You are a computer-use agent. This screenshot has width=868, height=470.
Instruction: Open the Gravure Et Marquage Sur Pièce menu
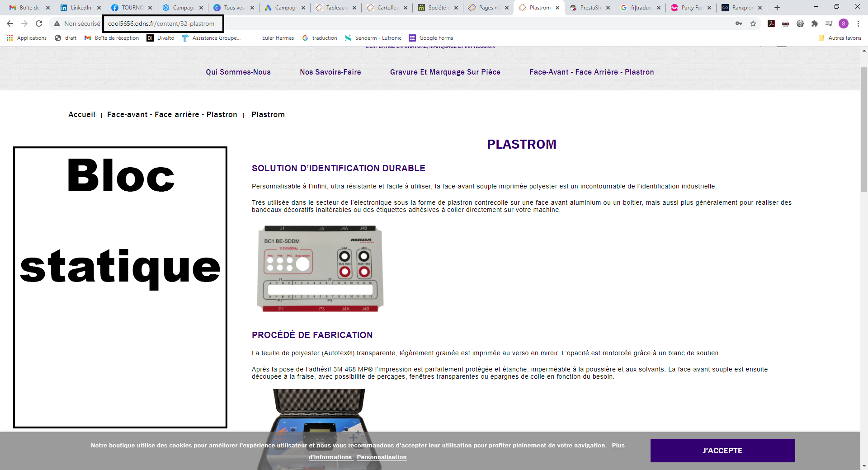click(445, 72)
